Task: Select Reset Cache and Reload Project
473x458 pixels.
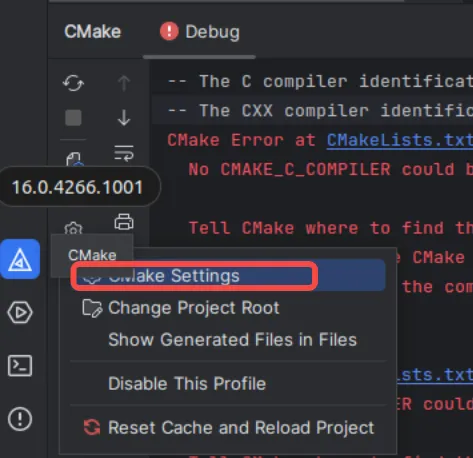Action: click(x=228, y=427)
